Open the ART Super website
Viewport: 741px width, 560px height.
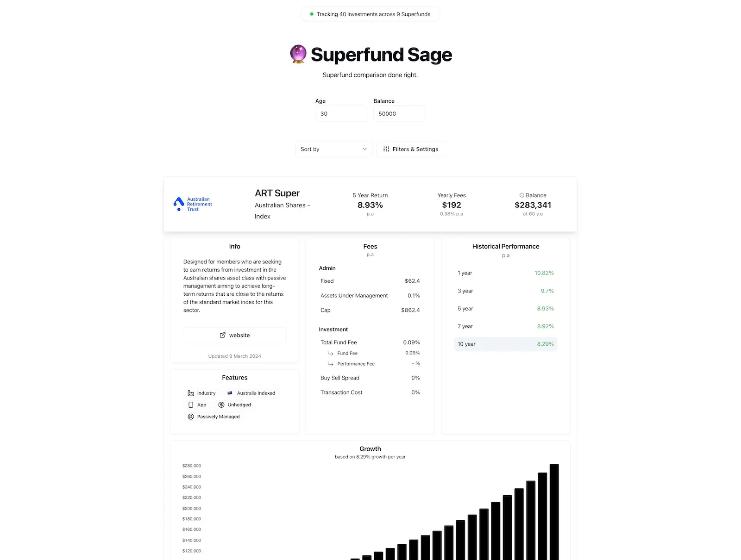[234, 335]
